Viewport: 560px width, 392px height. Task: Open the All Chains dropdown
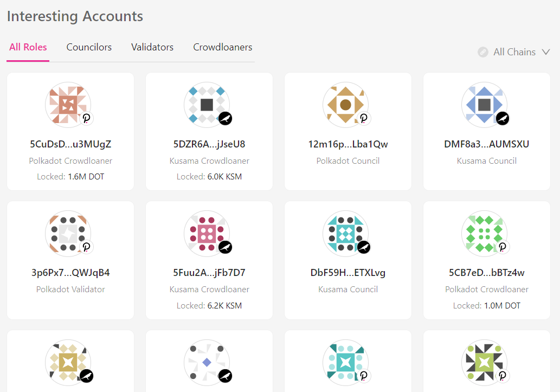click(x=514, y=52)
